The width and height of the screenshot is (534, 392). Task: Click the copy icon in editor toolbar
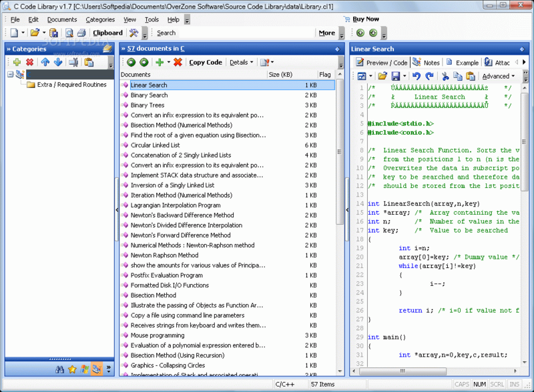pyautogui.click(x=458, y=76)
